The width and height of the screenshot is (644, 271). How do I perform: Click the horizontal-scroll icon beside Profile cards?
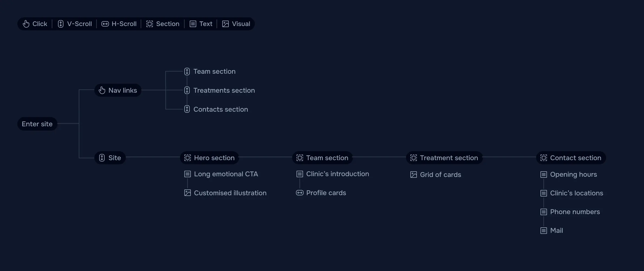pyautogui.click(x=300, y=193)
